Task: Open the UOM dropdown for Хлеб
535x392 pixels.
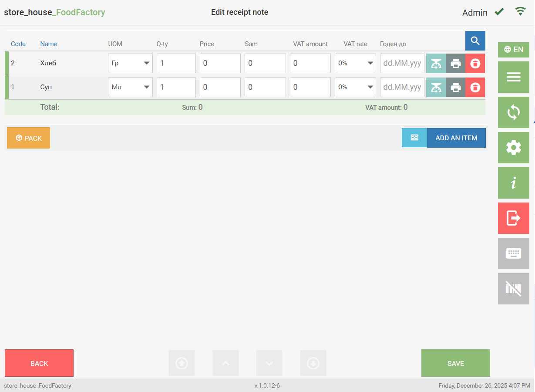Action: tap(130, 64)
